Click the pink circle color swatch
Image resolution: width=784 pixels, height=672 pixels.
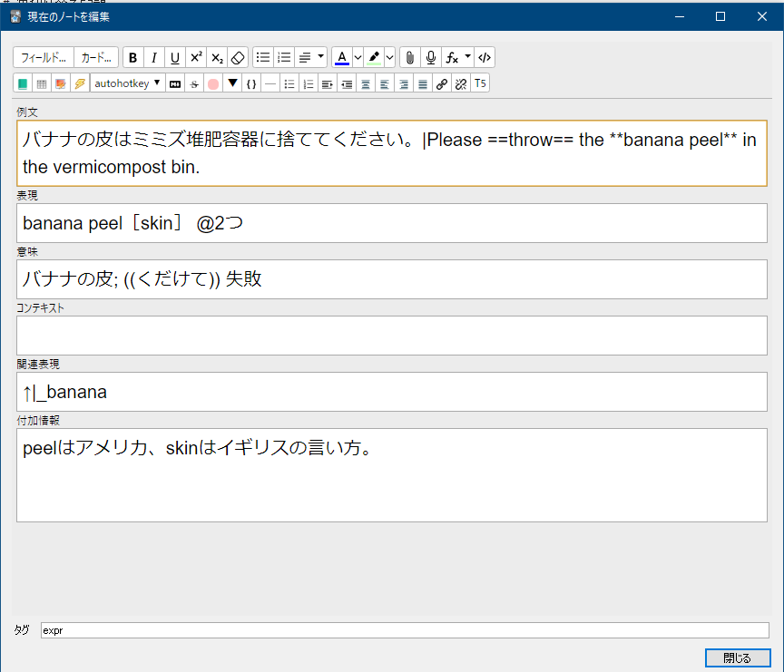213,83
